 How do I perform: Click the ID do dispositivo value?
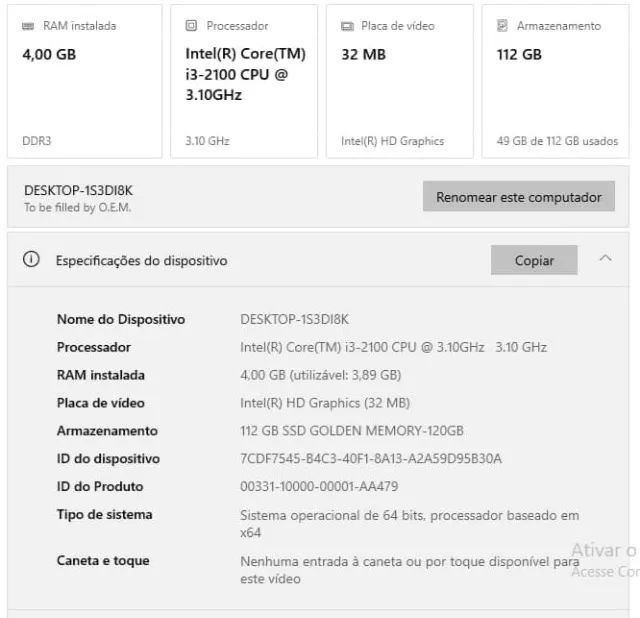pyautogui.click(x=371, y=459)
